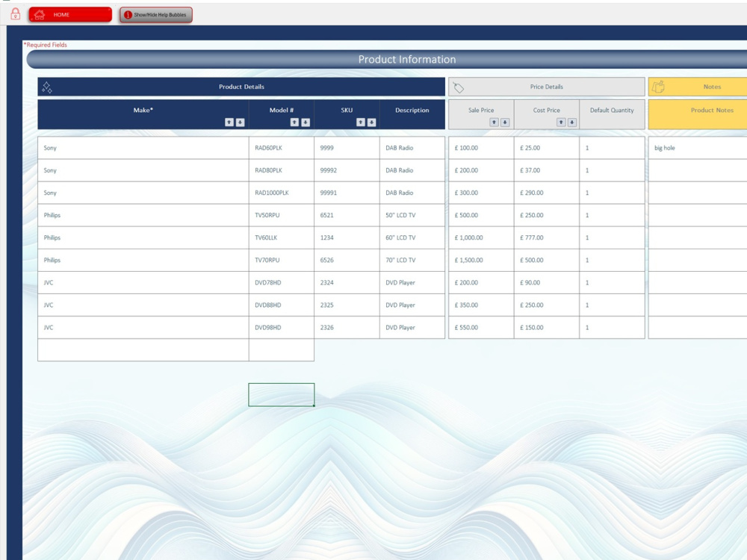Select Make cell of TV50RPU row
The height and width of the screenshot is (560, 747).
(143, 215)
